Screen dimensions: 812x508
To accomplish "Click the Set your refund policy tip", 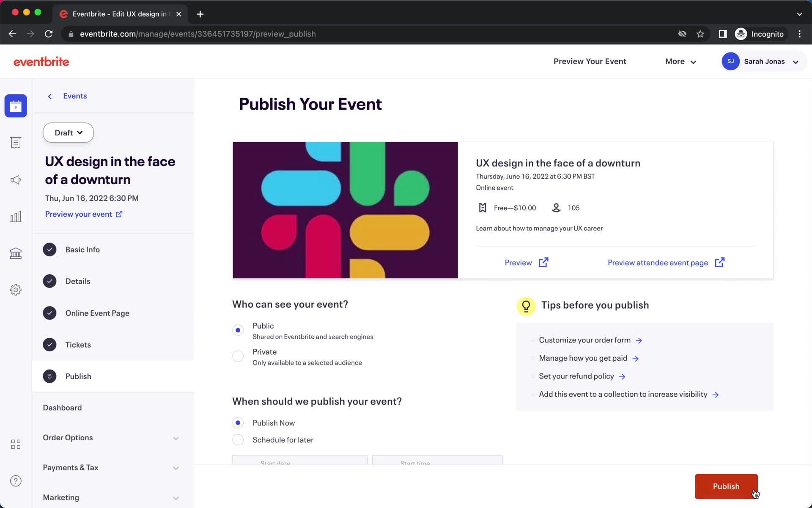I will point(576,376).
